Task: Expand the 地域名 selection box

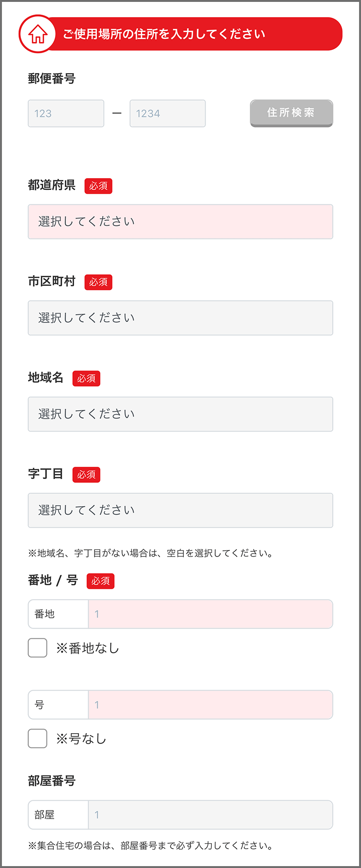Action: 180,414
